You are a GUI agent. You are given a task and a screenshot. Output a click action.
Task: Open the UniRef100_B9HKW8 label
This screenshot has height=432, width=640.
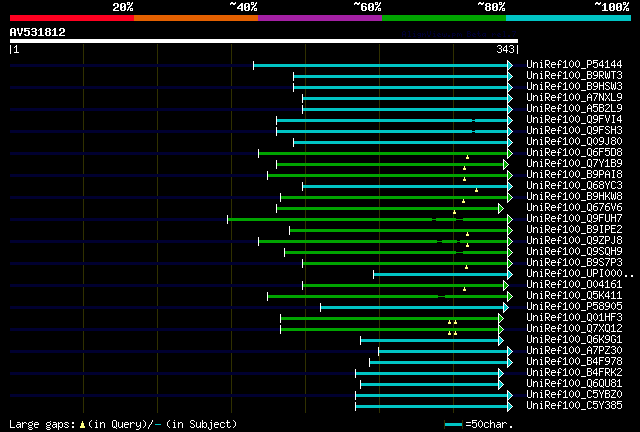coord(574,196)
